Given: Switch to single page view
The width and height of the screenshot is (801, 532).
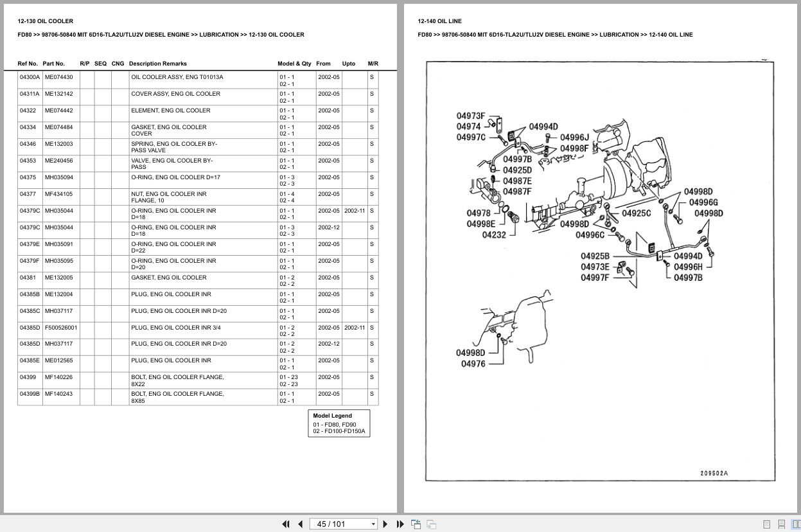Looking at the screenshot, I should 767,524.
